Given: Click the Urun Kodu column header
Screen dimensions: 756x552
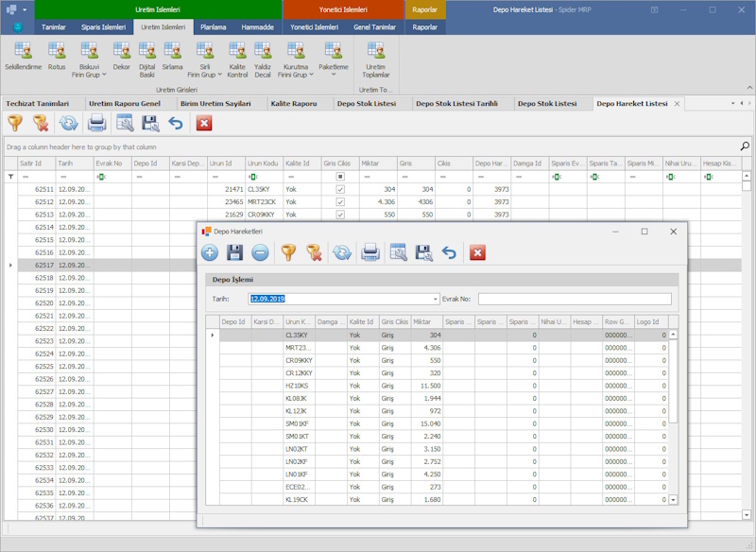Looking at the screenshot, I should pos(264,164).
